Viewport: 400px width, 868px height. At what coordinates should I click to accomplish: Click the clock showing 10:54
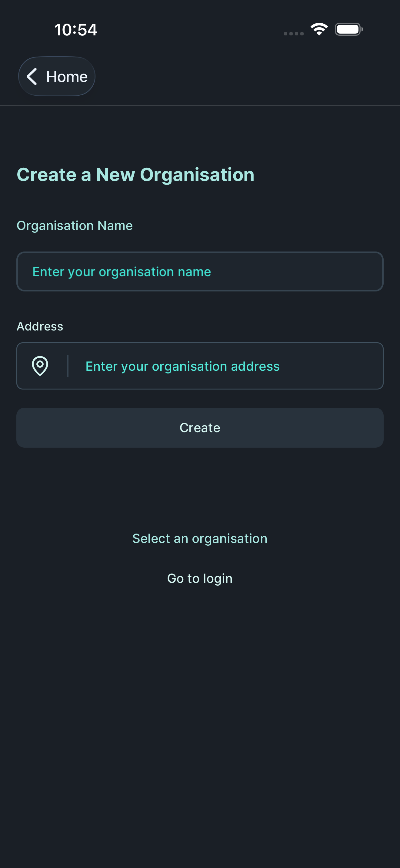pos(75,30)
